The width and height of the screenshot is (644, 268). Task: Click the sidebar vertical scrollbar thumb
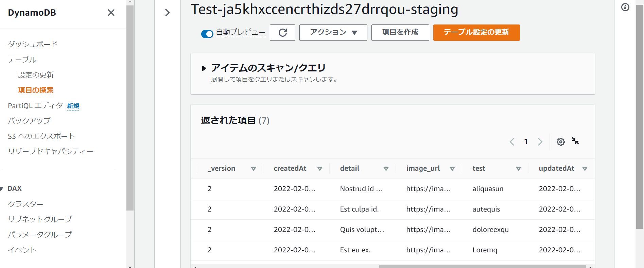click(130, 107)
